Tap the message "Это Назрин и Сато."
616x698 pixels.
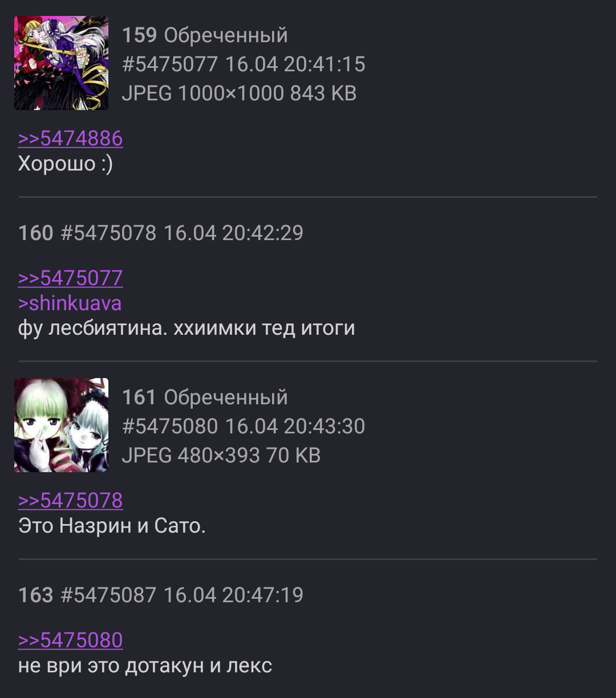(x=112, y=525)
